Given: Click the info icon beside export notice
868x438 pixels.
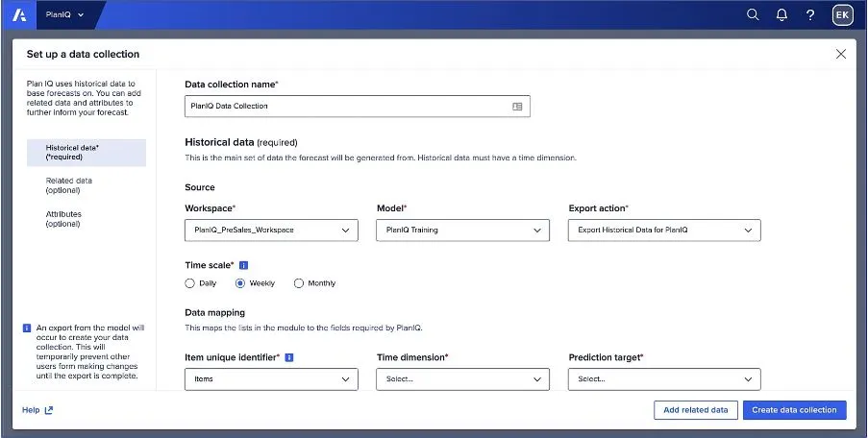Looking at the screenshot, I should [x=27, y=328].
